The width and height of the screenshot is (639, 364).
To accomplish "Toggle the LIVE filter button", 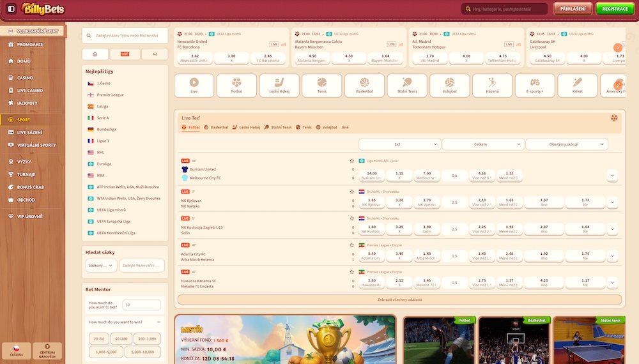I will coord(125,54).
